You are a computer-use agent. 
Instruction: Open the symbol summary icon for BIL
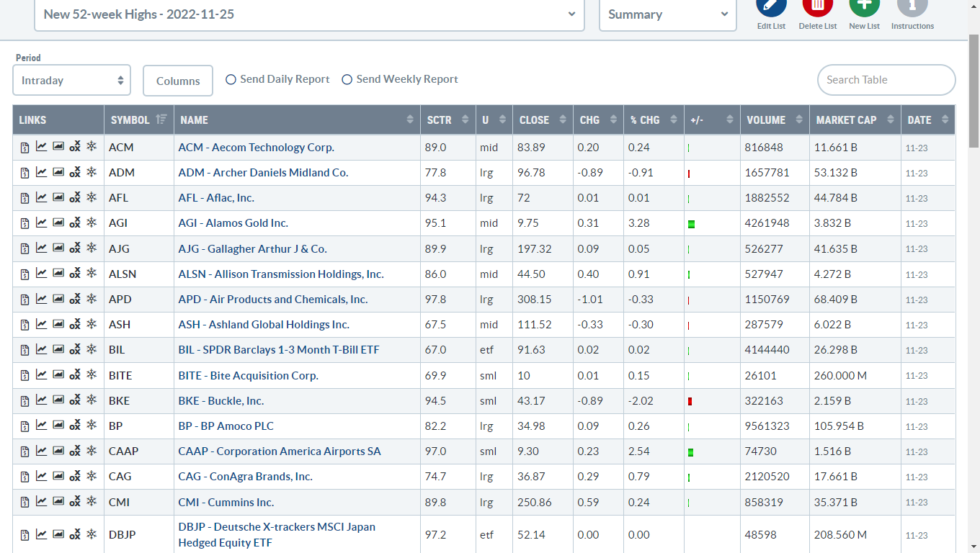point(24,351)
